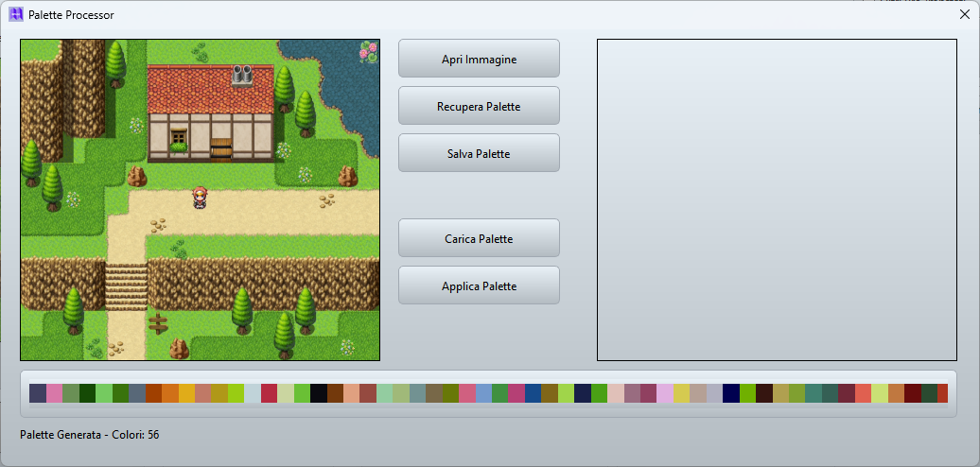This screenshot has width=980, height=467.
Task: Load a palette with Carica Palette
Action: pos(479,238)
